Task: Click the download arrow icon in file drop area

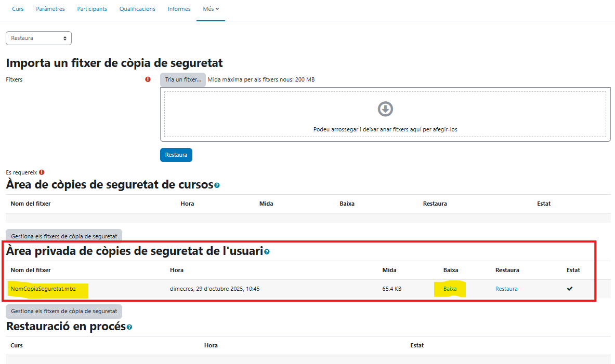Action: [x=385, y=109]
